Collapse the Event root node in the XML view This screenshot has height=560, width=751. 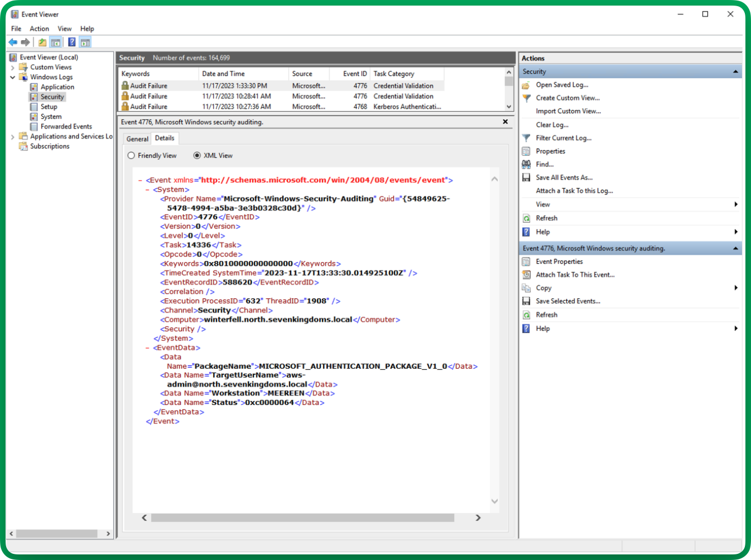click(x=141, y=180)
